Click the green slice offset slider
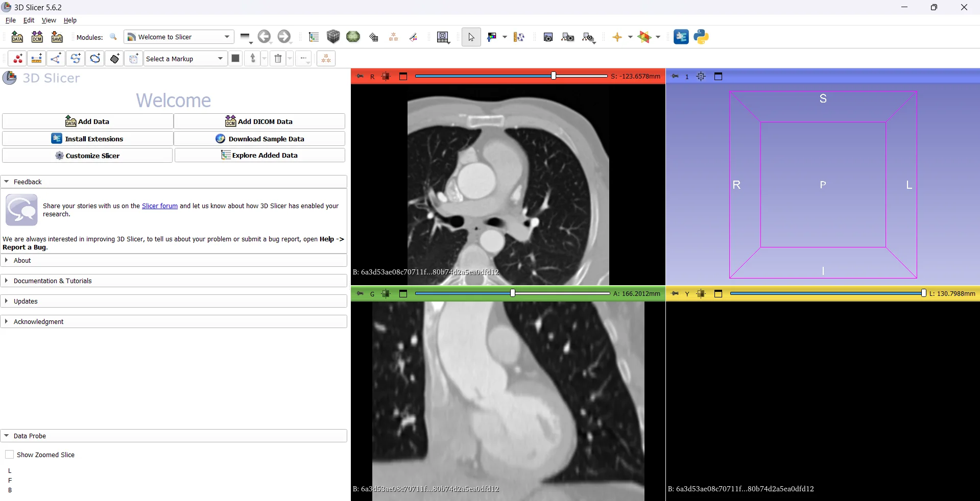Viewport: 980px width, 501px height. point(513,293)
